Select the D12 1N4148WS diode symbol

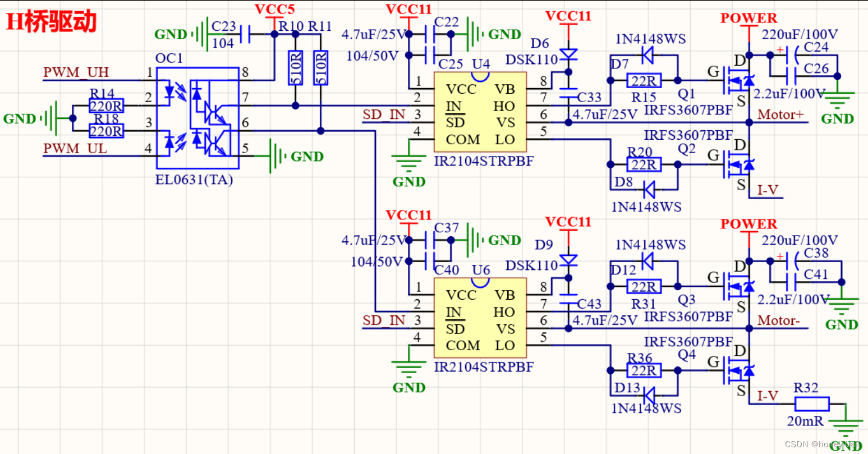tap(647, 261)
